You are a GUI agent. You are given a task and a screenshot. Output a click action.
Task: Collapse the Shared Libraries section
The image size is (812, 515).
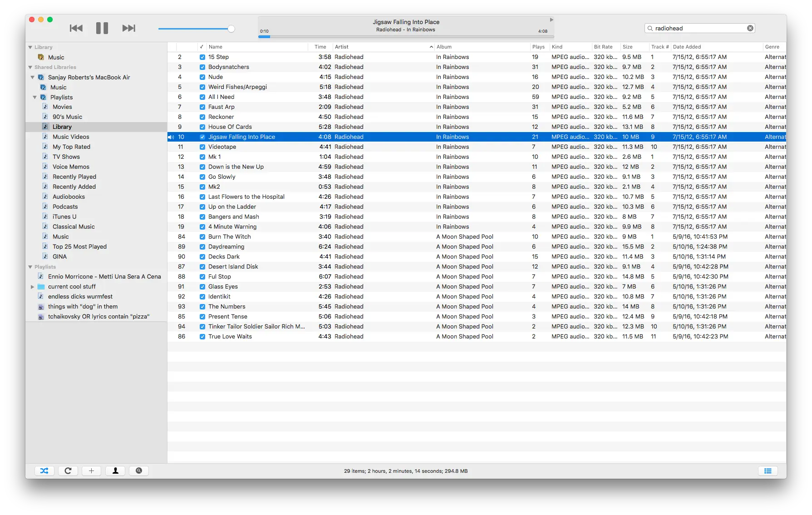(30, 67)
